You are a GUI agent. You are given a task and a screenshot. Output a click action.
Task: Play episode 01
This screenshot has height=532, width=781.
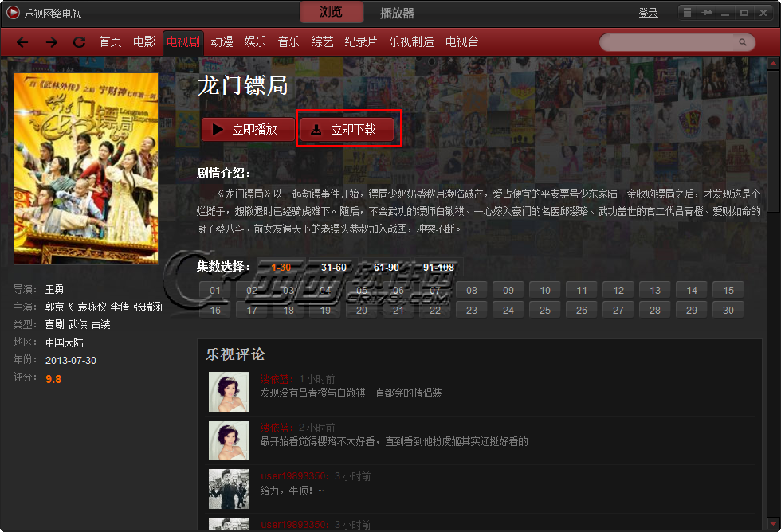click(215, 290)
